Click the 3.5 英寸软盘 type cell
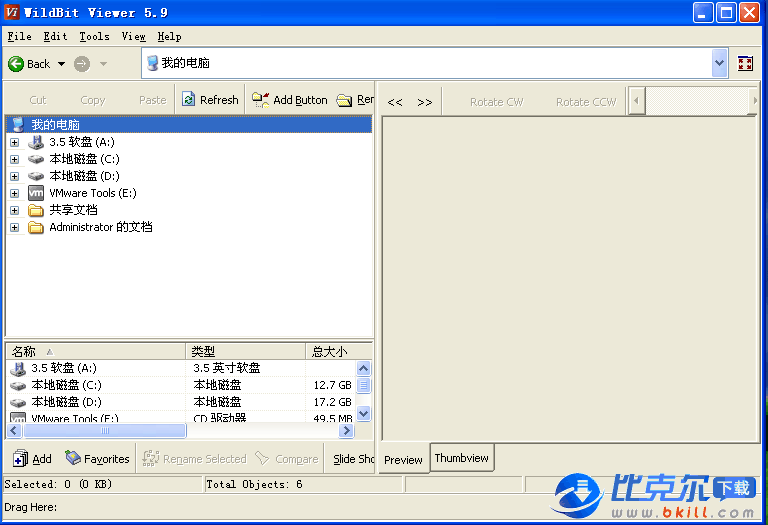Viewport: 768px width, 525px height. [x=226, y=368]
